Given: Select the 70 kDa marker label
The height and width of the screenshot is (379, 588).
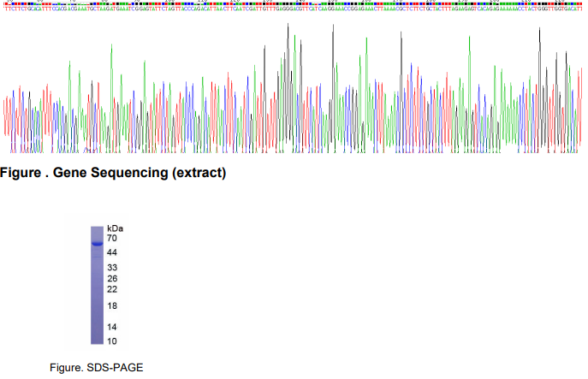Looking at the screenshot, I should click(x=112, y=239).
